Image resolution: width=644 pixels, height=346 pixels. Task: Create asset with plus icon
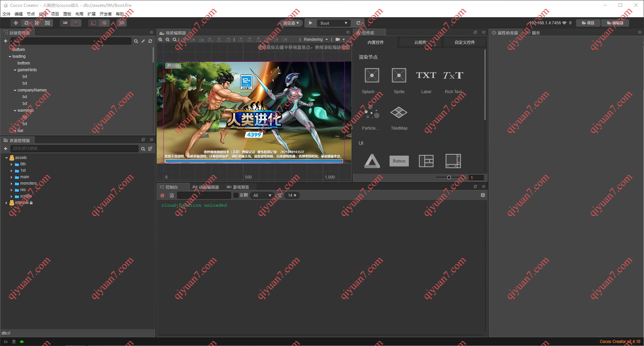click(5, 149)
